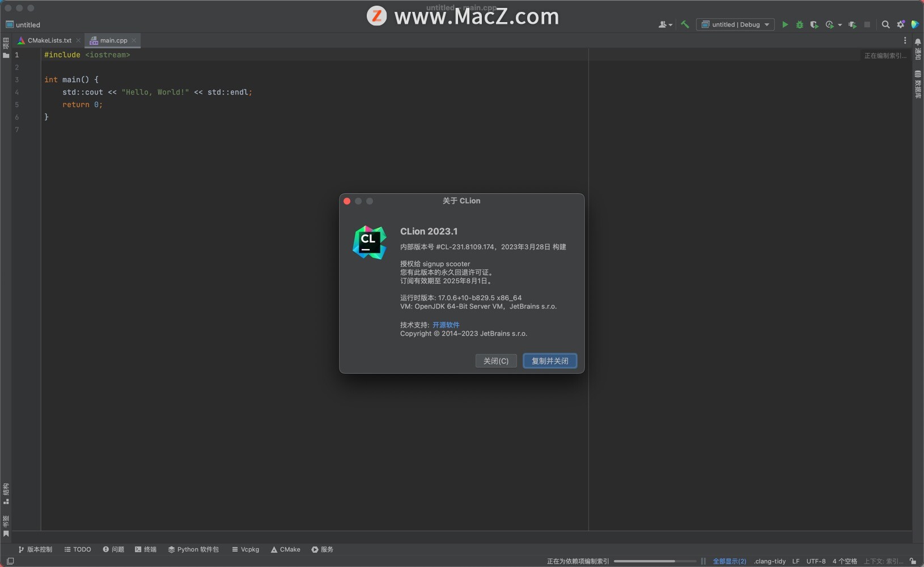
Task: Click line number 3 in the gutter
Action: click(x=17, y=80)
